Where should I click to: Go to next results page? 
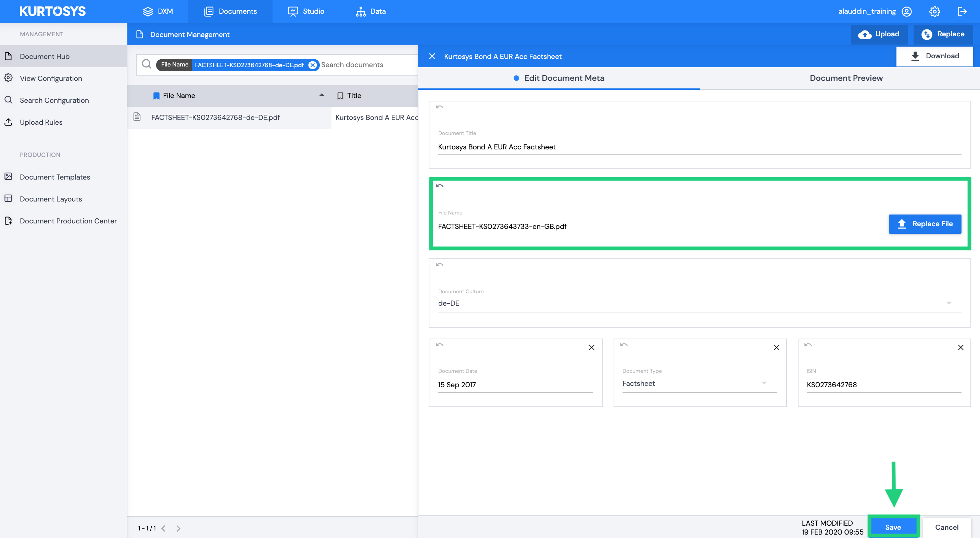tap(178, 528)
